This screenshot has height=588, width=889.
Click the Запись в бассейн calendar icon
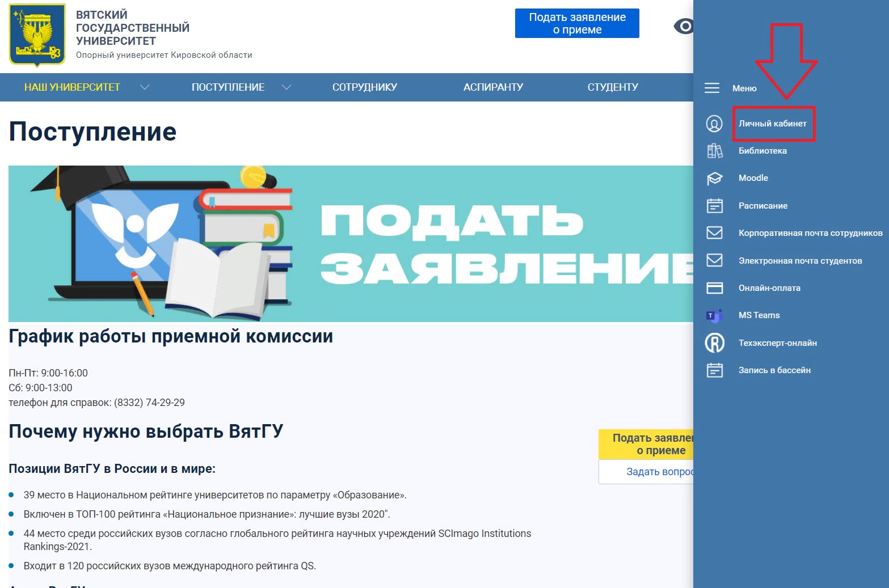coord(714,370)
